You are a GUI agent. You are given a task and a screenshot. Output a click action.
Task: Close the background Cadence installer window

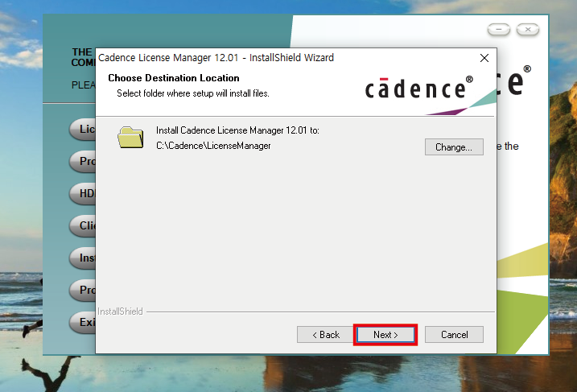[x=528, y=30]
